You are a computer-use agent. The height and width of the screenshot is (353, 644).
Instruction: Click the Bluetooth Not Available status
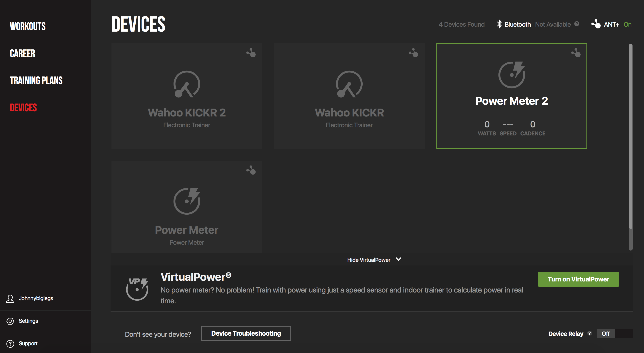tap(553, 24)
